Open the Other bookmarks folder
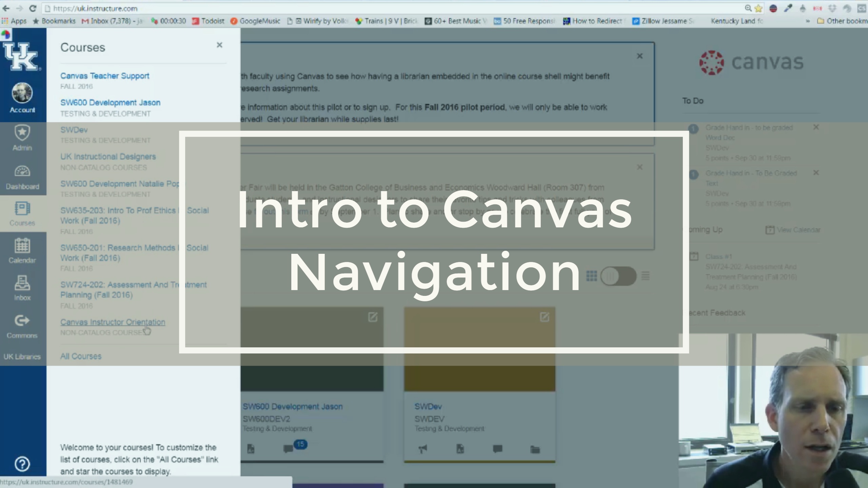The width and height of the screenshot is (868, 488). click(841, 21)
